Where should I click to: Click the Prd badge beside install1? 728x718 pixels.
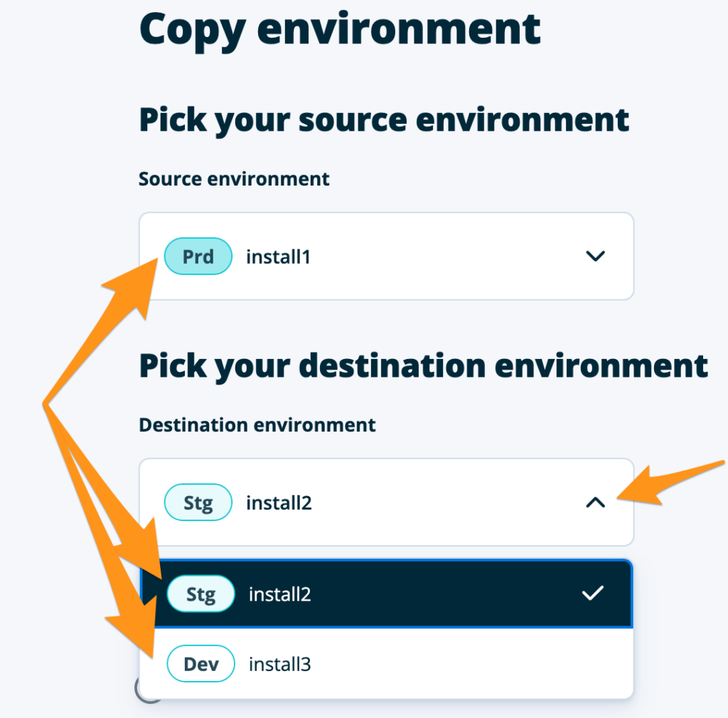click(x=198, y=256)
